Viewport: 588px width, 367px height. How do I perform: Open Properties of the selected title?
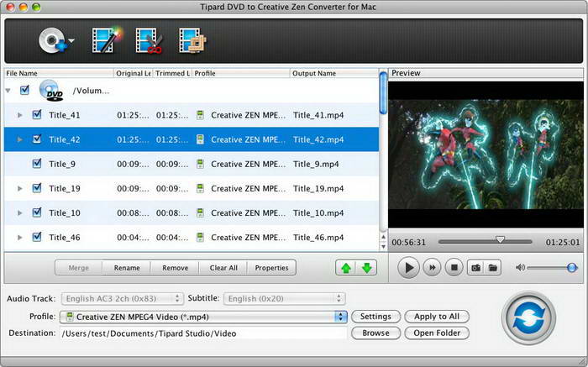(271, 268)
